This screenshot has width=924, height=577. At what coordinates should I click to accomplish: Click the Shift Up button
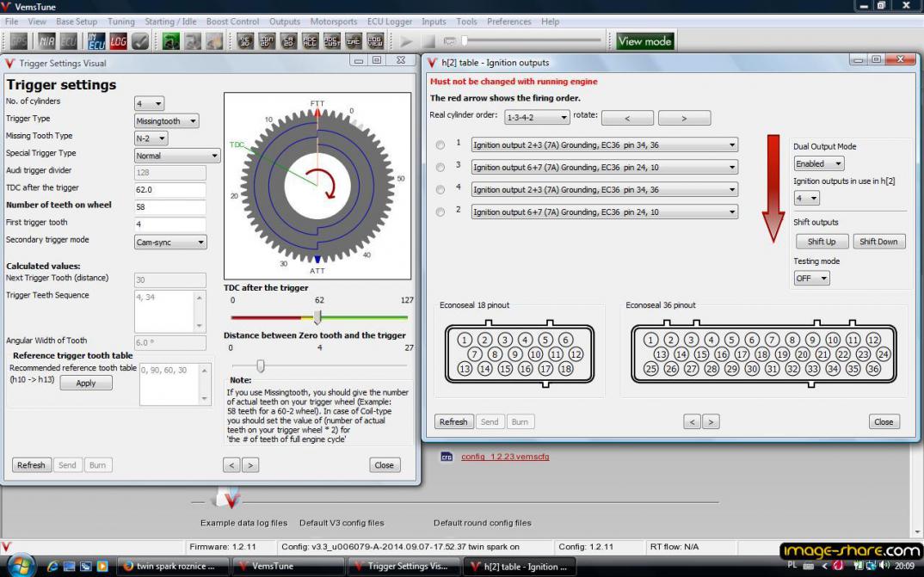point(821,242)
